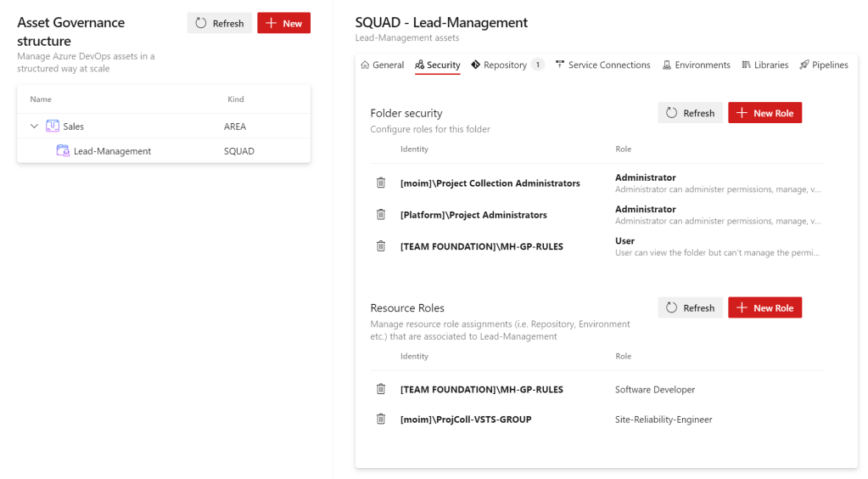Switch to the Repository tab
Viewport: 868px width, 479px height.
505,65
